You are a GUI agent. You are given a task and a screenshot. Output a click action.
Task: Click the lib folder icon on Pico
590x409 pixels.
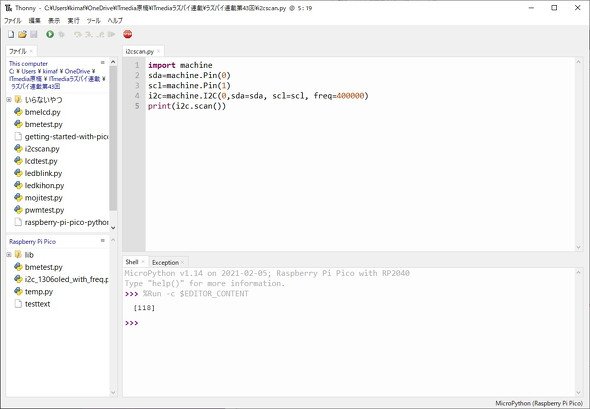tap(18, 254)
